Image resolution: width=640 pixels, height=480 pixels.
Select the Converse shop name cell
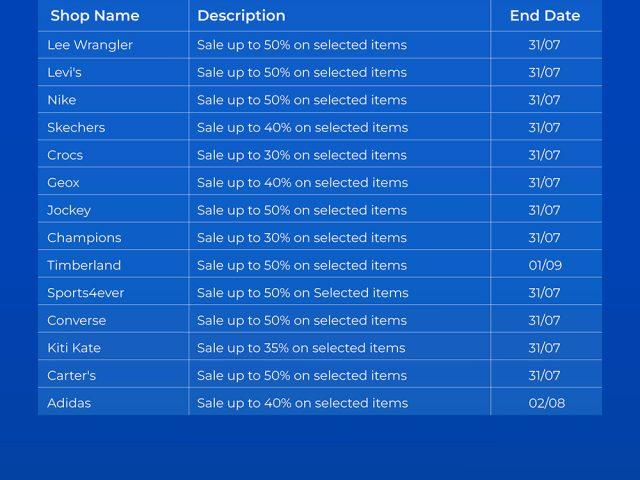coord(77,320)
